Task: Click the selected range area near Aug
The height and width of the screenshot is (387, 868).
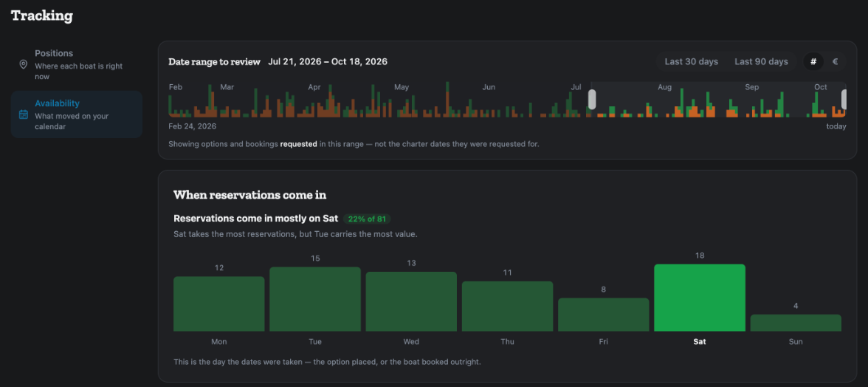Action: pyautogui.click(x=718, y=100)
